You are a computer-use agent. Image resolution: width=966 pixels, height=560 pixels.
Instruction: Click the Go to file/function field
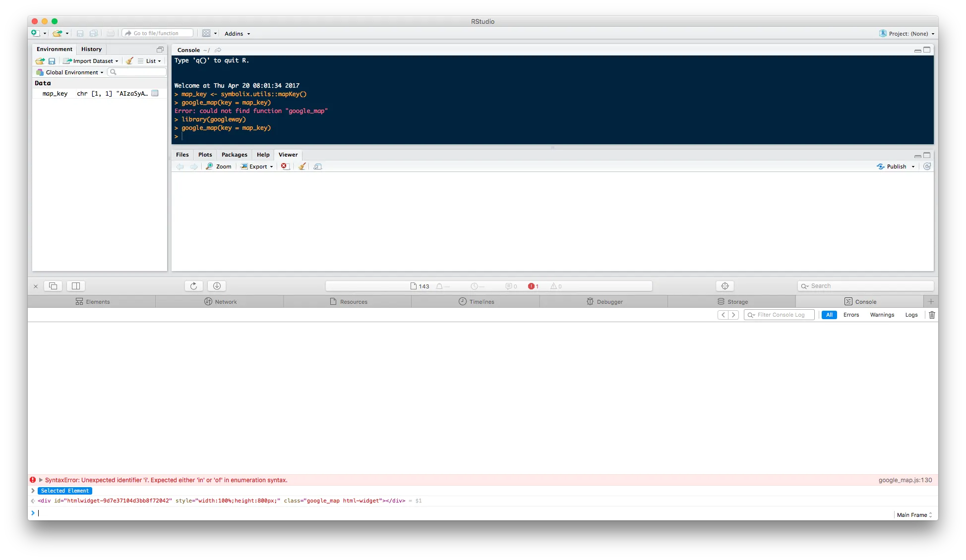coord(159,33)
